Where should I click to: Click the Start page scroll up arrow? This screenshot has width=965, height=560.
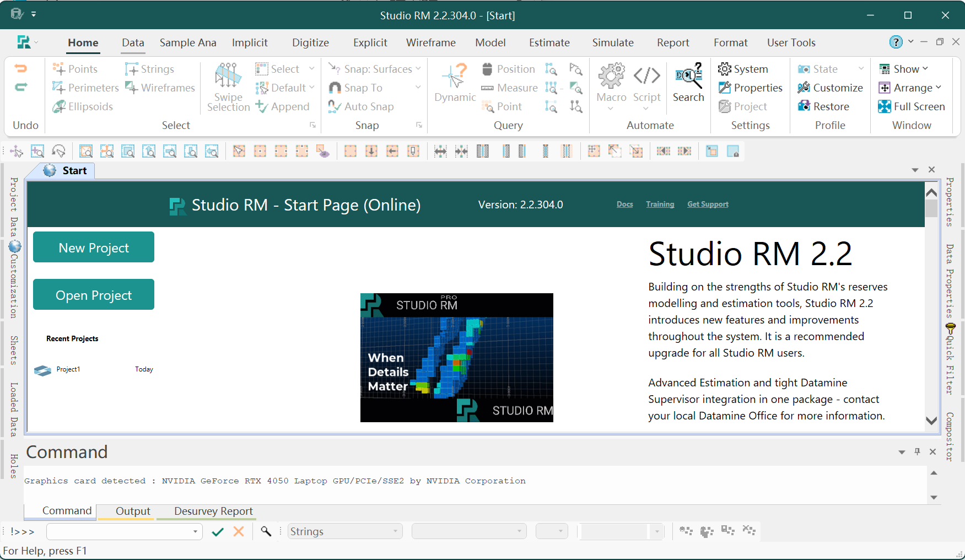click(931, 192)
